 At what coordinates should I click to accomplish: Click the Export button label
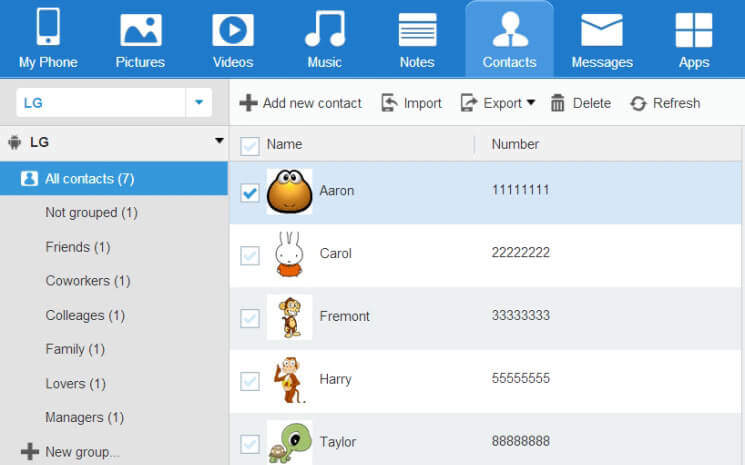[502, 103]
